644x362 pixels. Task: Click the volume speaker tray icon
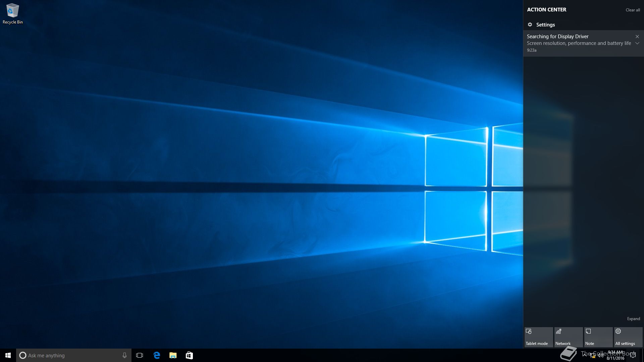pyautogui.click(x=601, y=356)
